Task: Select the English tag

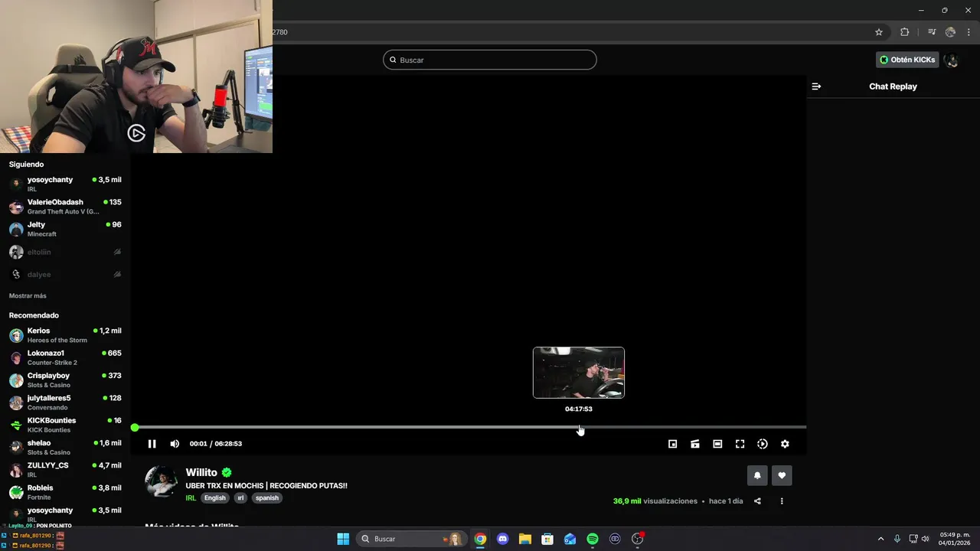Action: pyautogui.click(x=215, y=498)
